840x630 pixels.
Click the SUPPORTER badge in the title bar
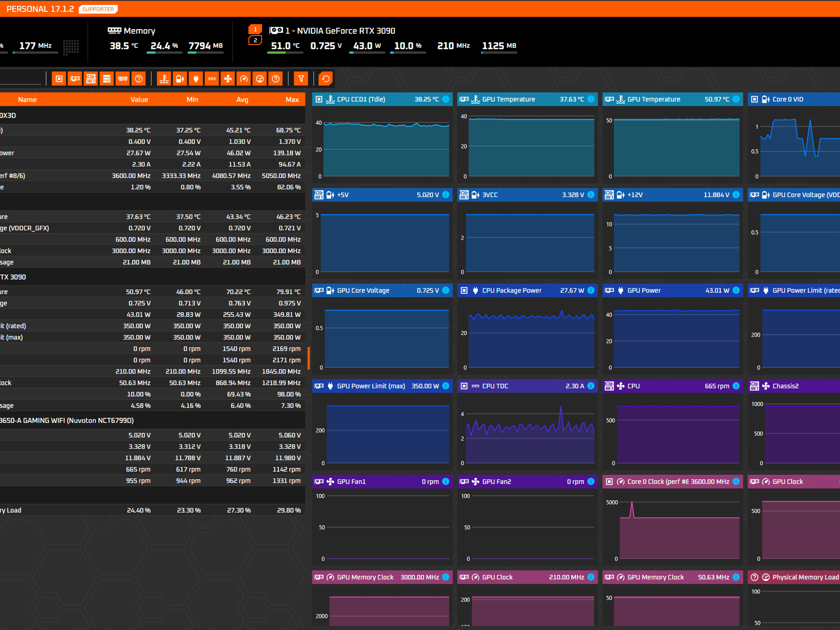pyautogui.click(x=98, y=9)
